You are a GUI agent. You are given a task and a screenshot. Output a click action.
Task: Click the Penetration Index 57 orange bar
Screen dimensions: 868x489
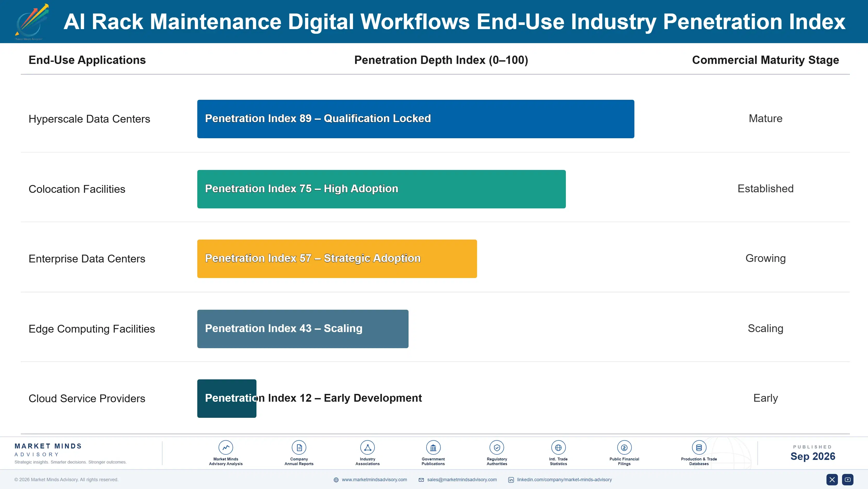pyautogui.click(x=337, y=259)
